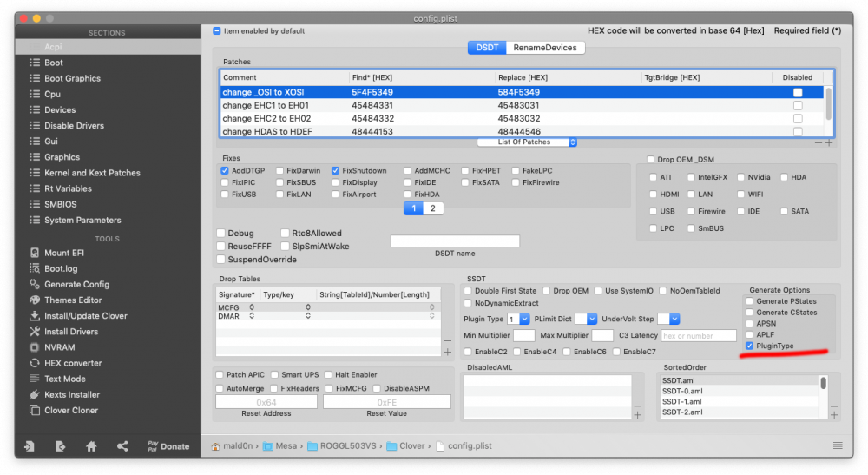
Task: Switch to RenameDevices tab
Action: (x=545, y=48)
